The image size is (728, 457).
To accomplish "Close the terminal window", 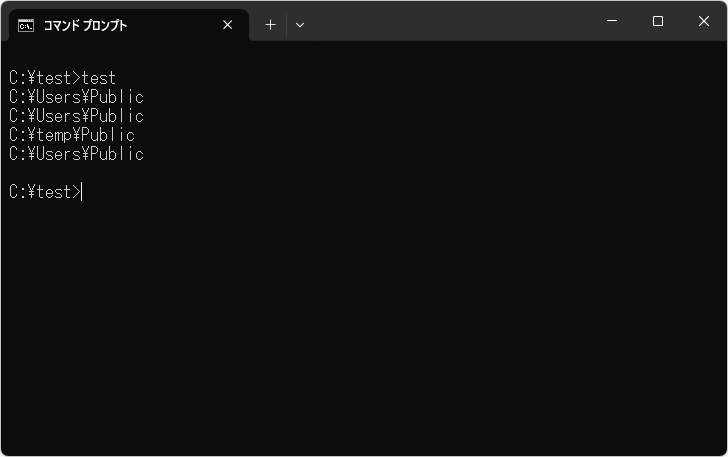I will coord(704,21).
